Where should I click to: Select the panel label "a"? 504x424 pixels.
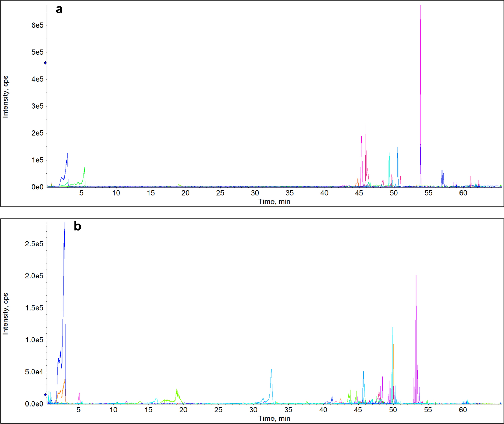point(59,10)
